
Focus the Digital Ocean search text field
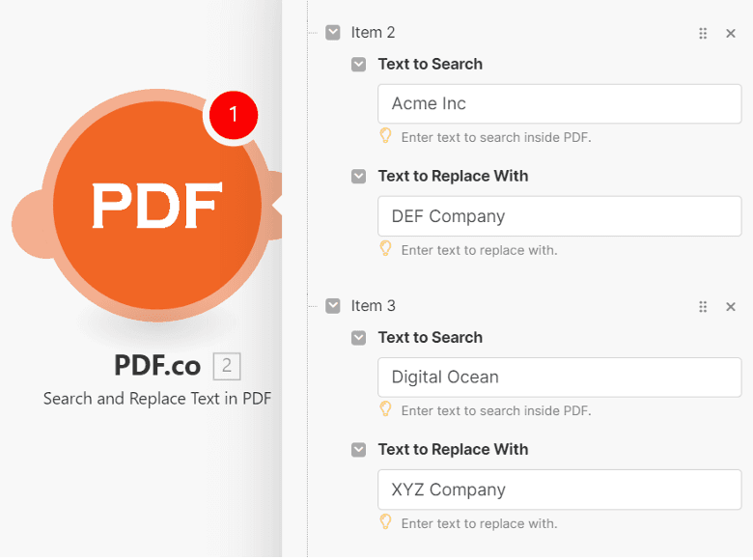pos(559,377)
